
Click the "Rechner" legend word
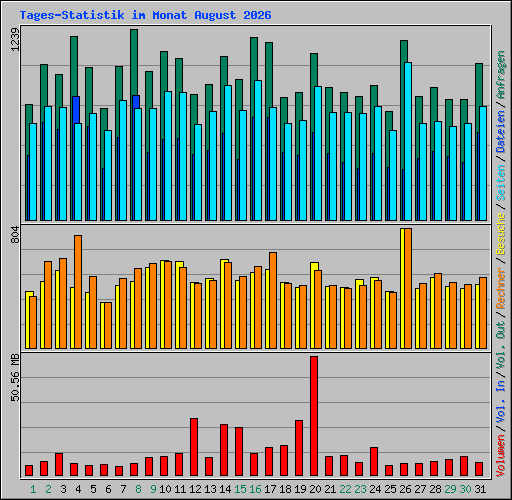pos(500,288)
